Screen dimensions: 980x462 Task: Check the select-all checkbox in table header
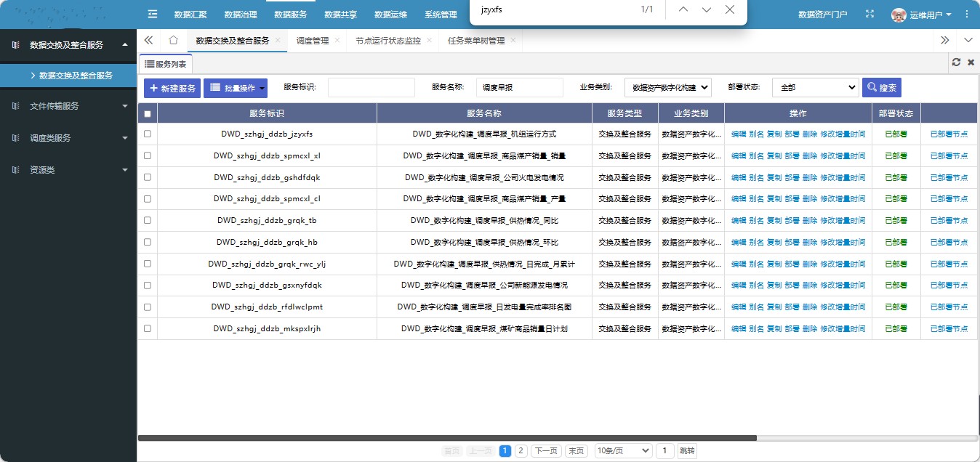148,113
